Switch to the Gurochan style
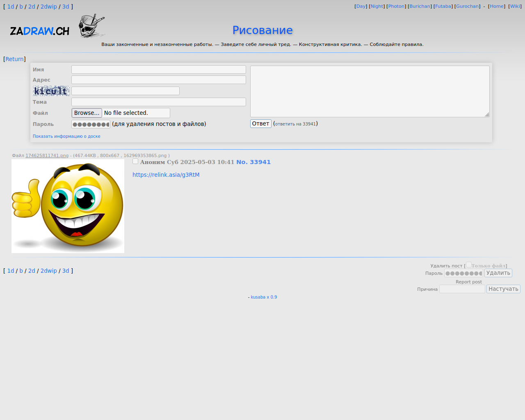Screen dimensions: 525x420 (x=467, y=6)
